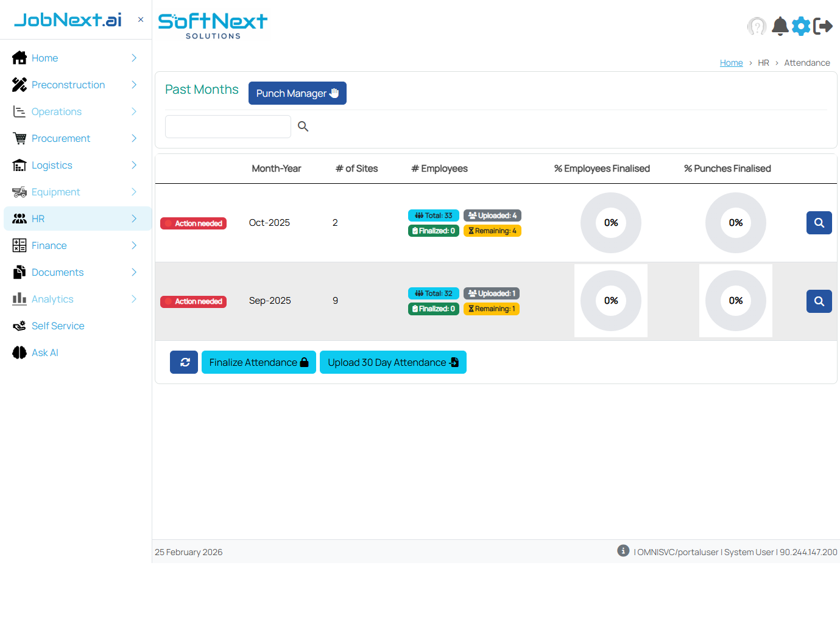Image resolution: width=840 pixels, height=630 pixels.
Task: Click the Remaining: 4 badge for Oct-2025
Action: coord(492,231)
